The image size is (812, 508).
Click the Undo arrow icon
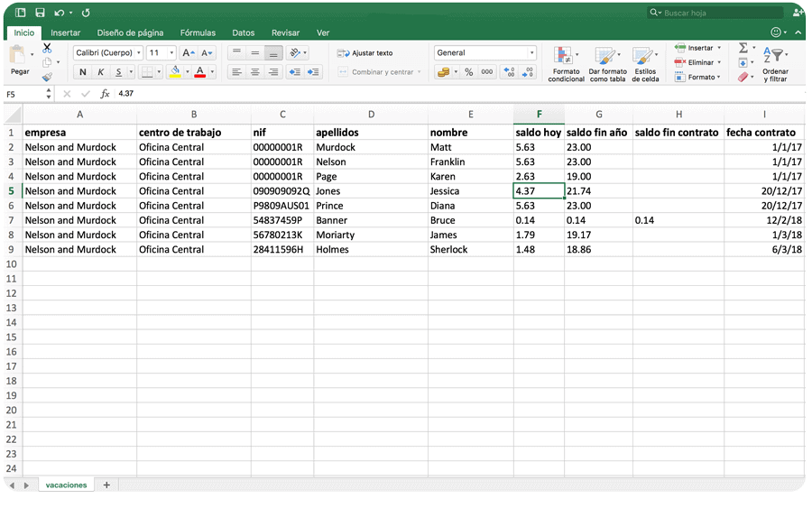point(59,13)
